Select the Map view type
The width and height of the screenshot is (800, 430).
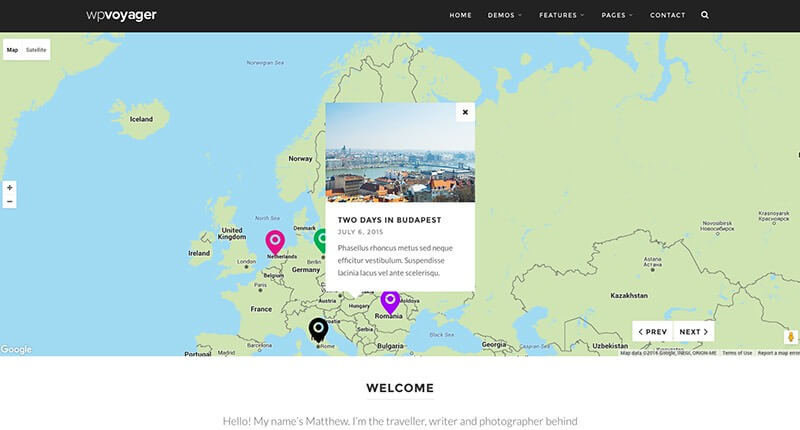[13, 49]
